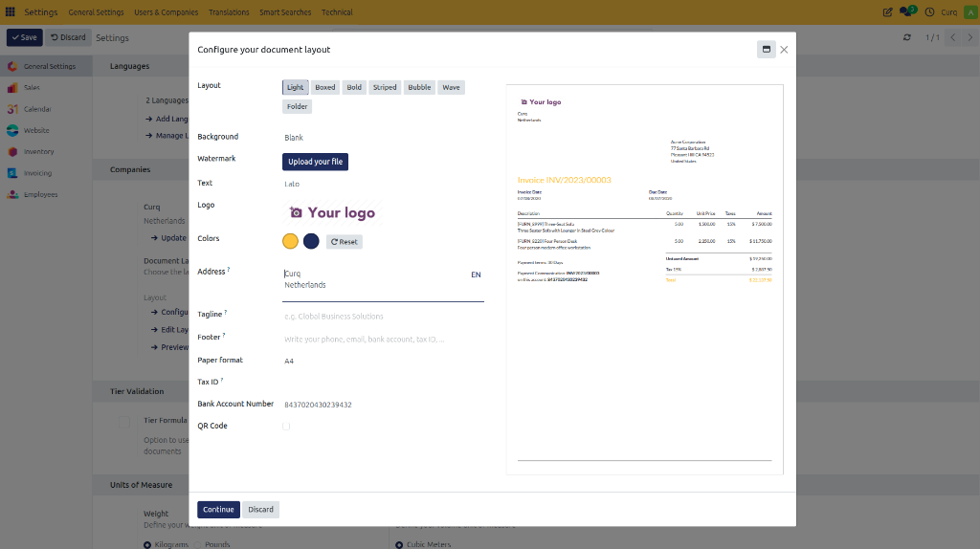Viewport: 980px width, 549px height.
Task: Click the Employees sidebar icon
Action: pos(12,194)
